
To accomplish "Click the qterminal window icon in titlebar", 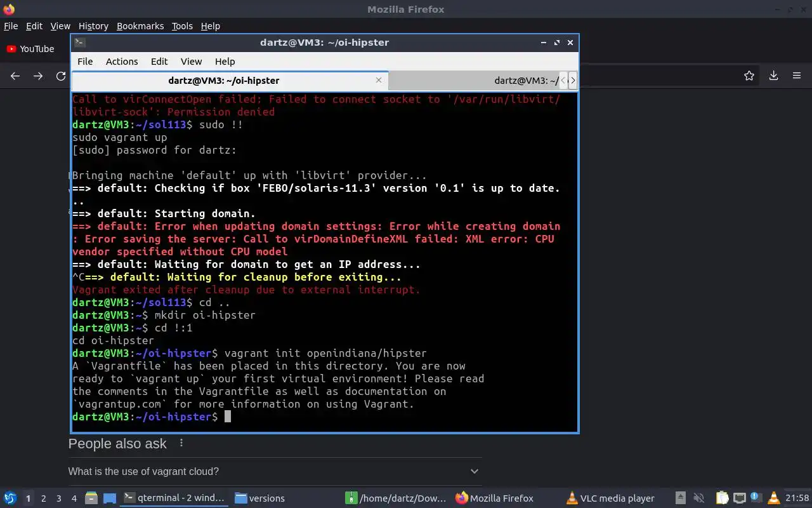I will tap(79, 43).
